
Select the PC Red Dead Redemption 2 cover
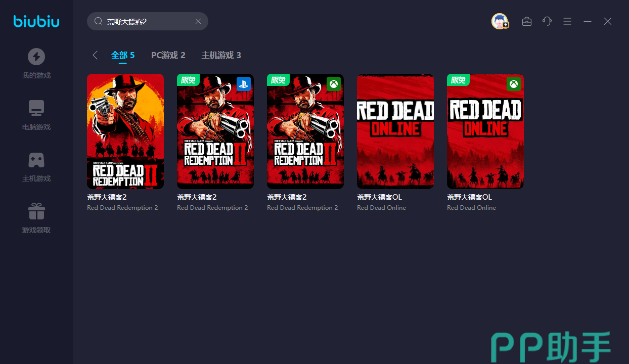(125, 131)
